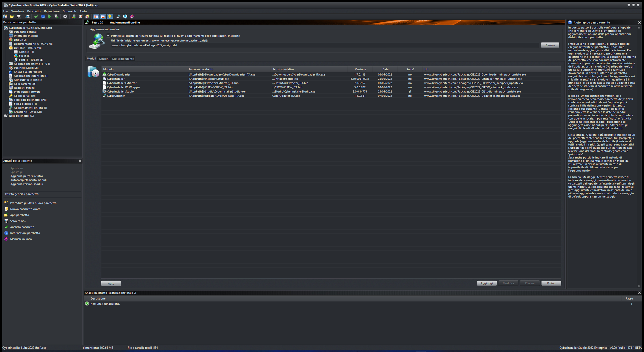Image resolution: width=644 pixels, height=352 pixels.
Task: Toggle the lightbulb quick help panel button
Action: 109,16
